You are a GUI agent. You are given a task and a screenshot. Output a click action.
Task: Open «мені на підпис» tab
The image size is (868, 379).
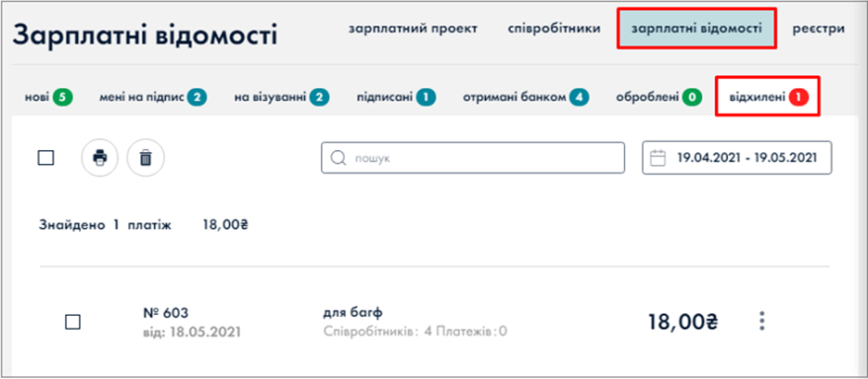tap(152, 96)
